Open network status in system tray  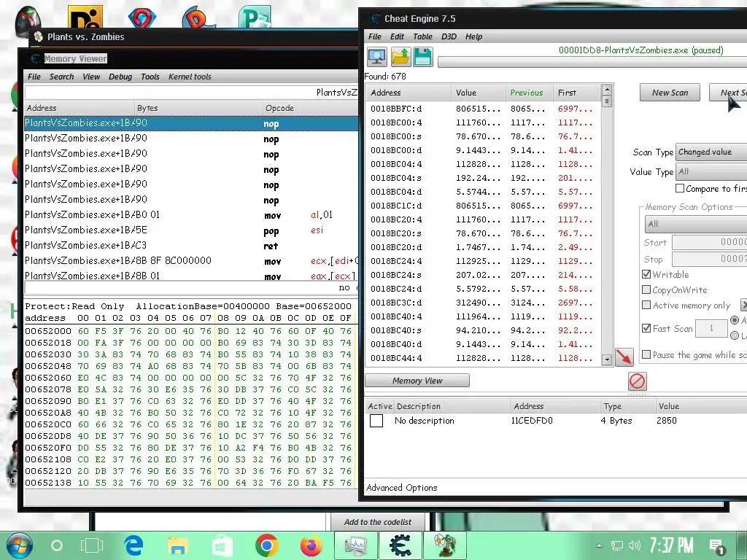[617, 545]
